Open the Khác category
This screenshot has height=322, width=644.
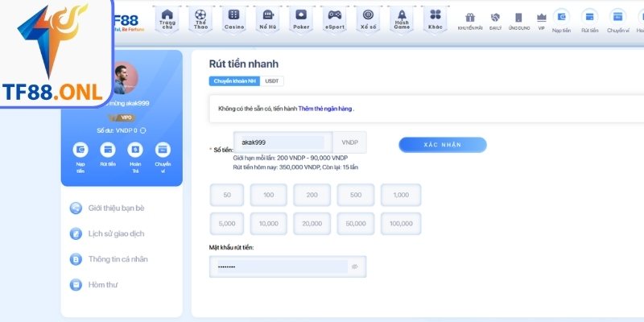point(436,20)
